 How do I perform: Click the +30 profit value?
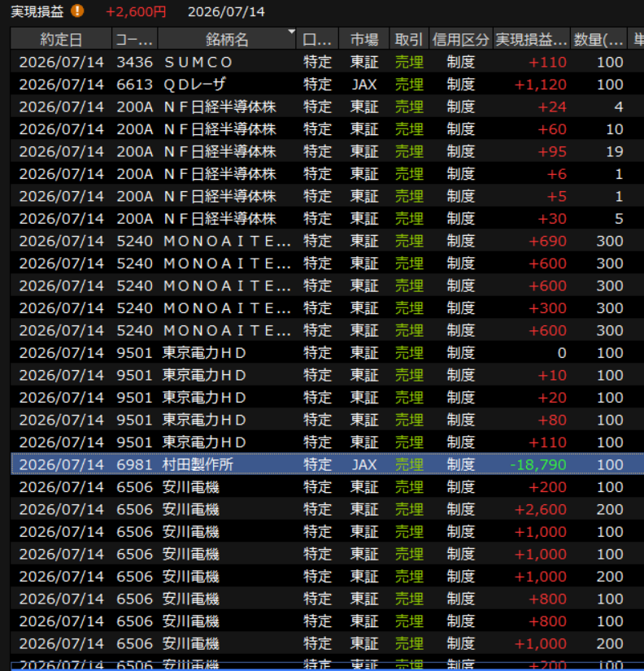pos(552,219)
